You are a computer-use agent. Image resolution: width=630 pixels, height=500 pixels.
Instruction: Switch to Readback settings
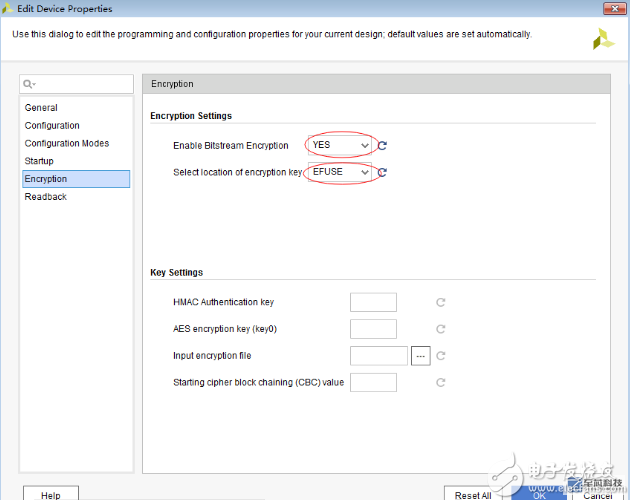(x=45, y=197)
